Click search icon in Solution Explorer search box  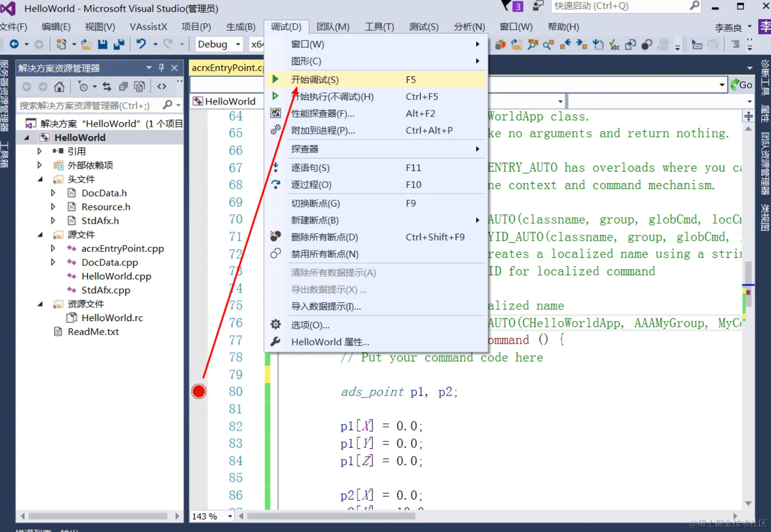[x=167, y=105]
